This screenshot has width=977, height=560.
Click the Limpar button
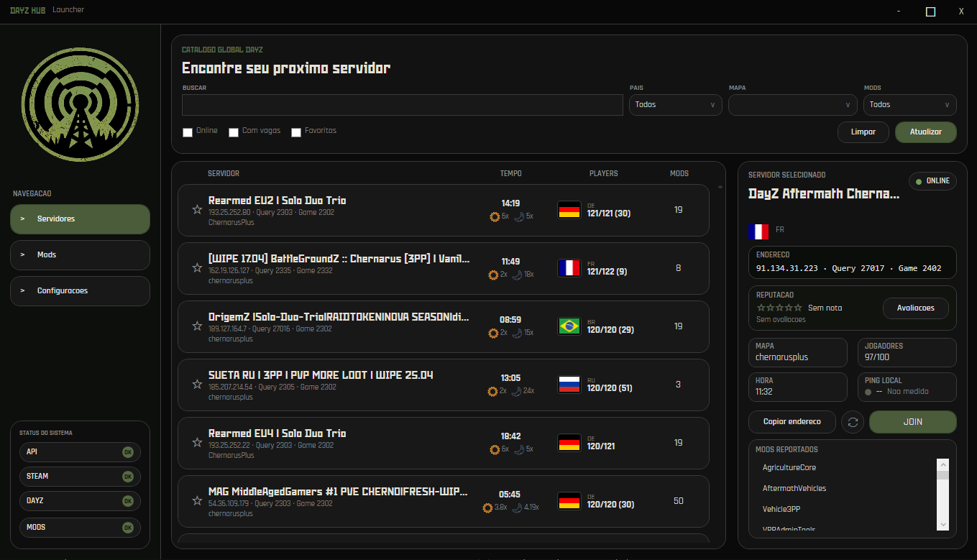(x=863, y=132)
